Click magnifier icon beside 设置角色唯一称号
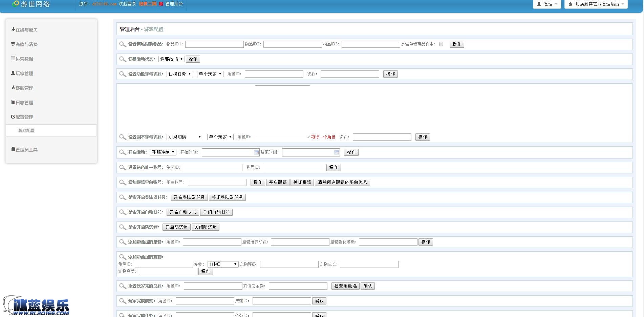This screenshot has width=644, height=317. (123, 168)
